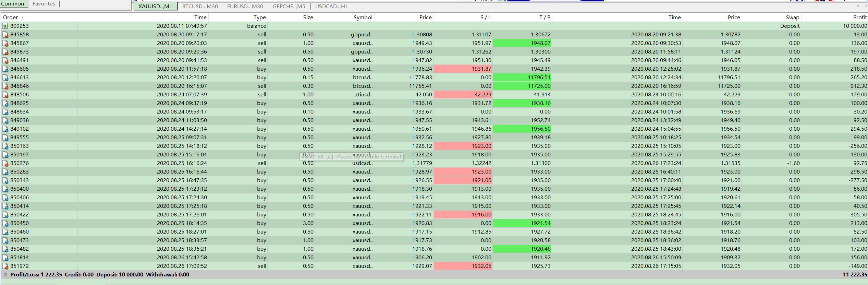Click the Profit/Loss summary row icon

5,275
